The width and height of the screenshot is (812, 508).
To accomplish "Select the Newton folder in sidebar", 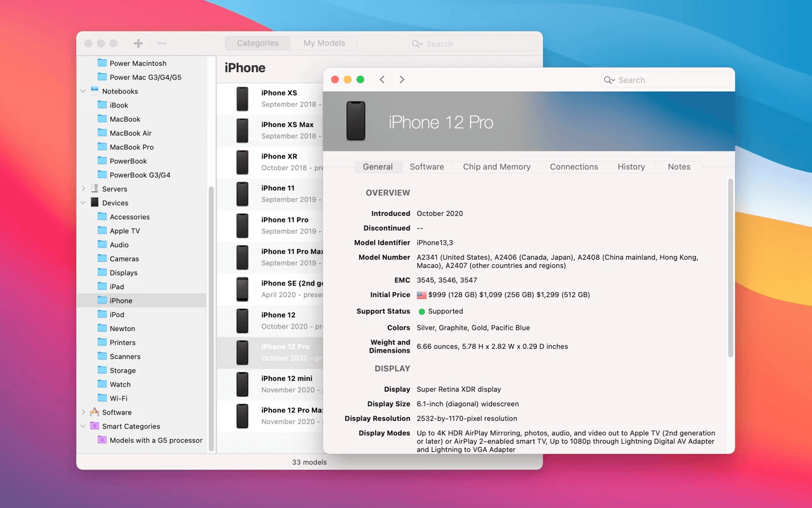I will point(122,329).
